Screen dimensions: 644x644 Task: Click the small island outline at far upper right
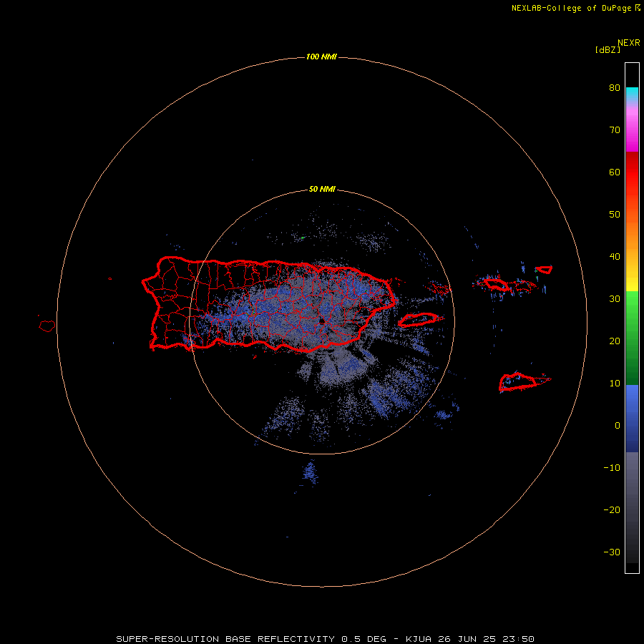click(x=545, y=270)
